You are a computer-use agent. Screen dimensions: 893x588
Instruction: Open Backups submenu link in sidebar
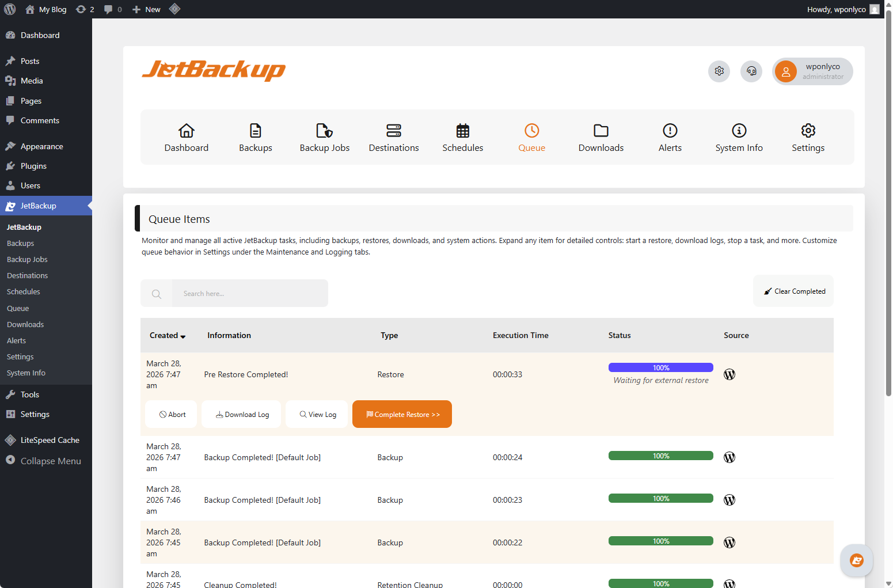20,244
